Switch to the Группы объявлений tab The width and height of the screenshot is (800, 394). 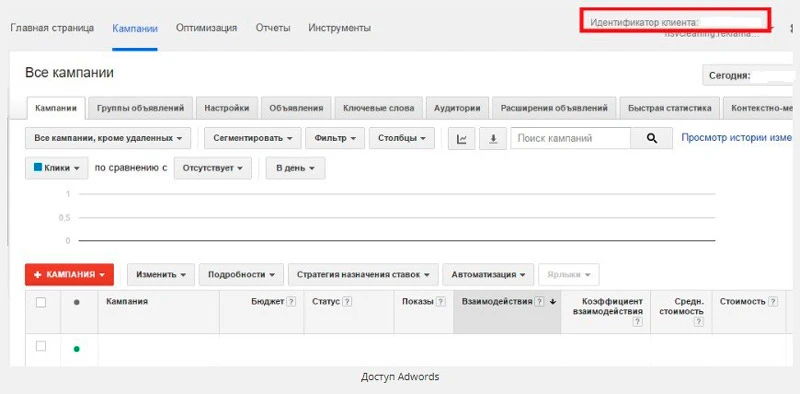(140, 108)
